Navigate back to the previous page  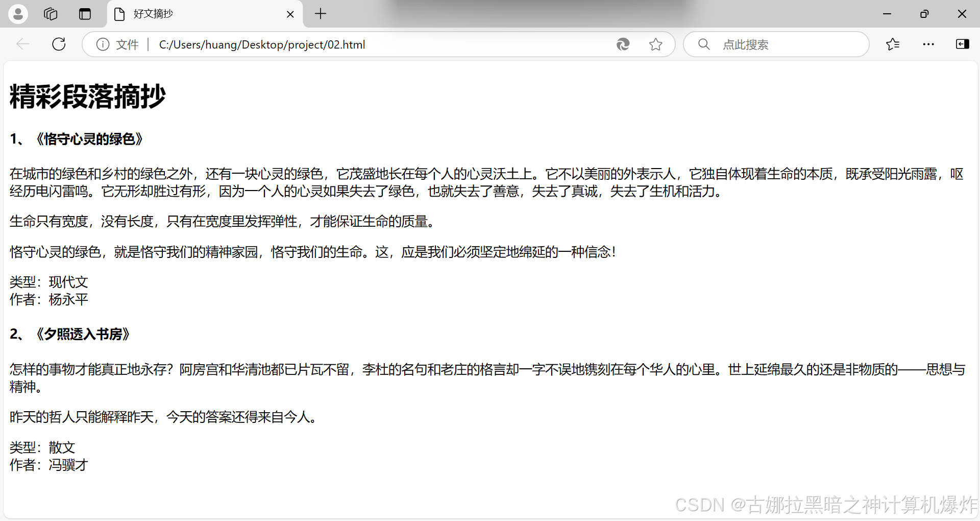[x=22, y=44]
